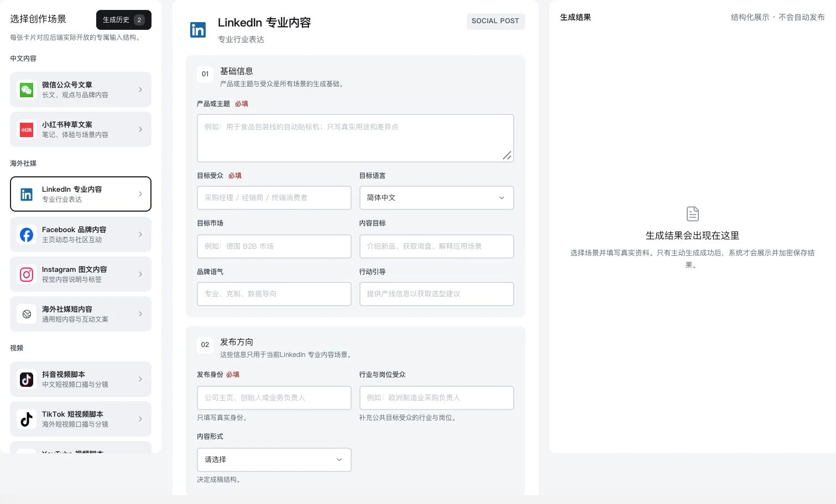Viewport: 836px width, 504px height.
Task: Click the 只填写真实身份。 hint text
Action: tap(223, 418)
